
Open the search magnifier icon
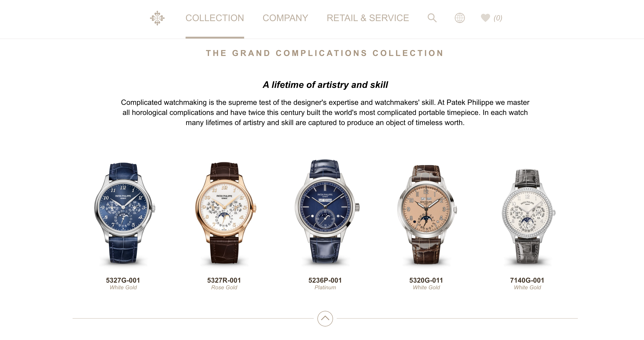click(432, 18)
